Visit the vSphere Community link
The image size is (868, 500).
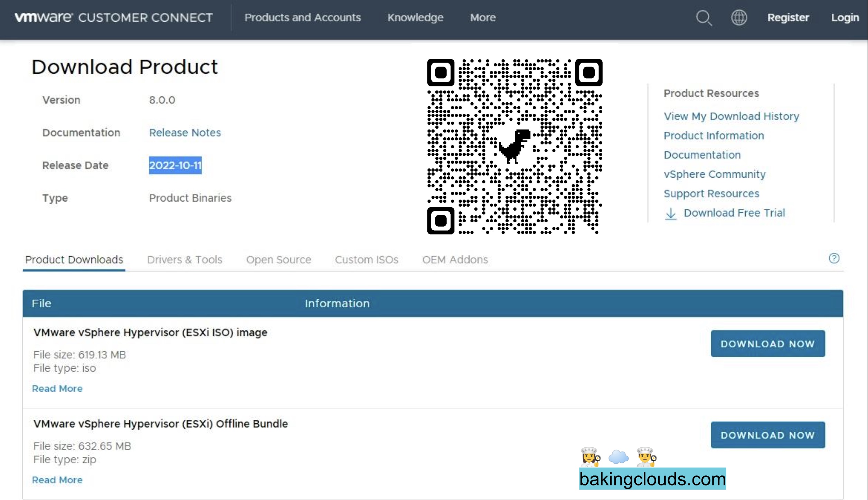715,174
